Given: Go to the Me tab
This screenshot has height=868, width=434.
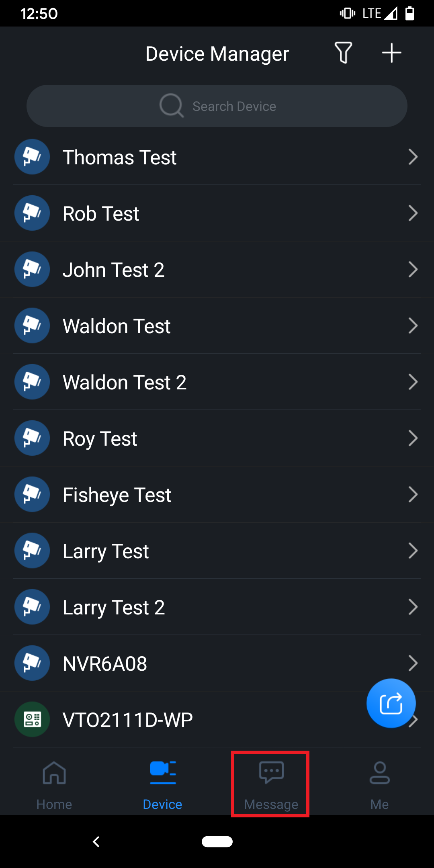Looking at the screenshot, I should [x=379, y=784].
